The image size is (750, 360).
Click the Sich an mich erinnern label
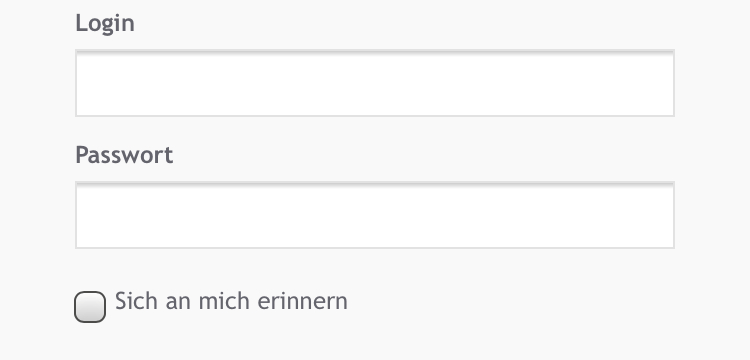(231, 301)
